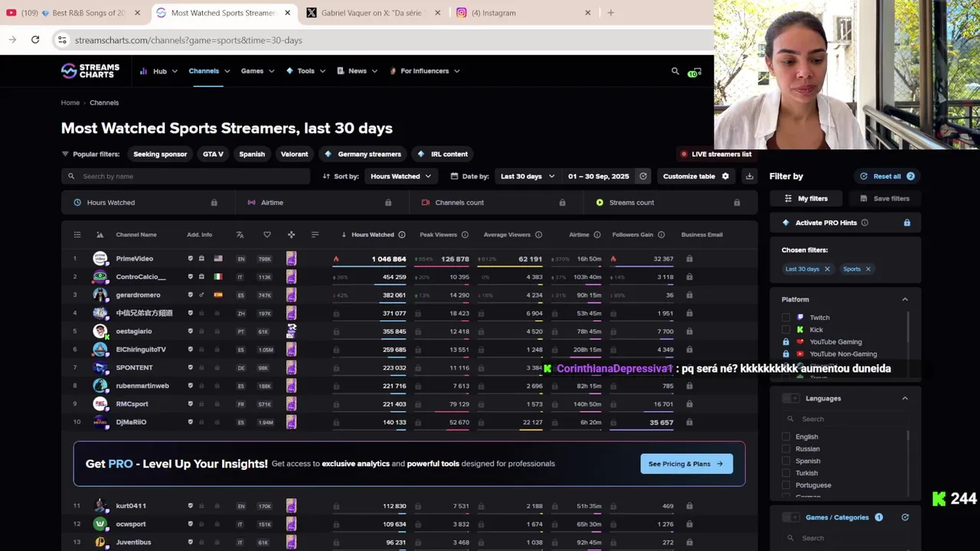Screen dimensions: 980x551
Task: Click the oestagiario channel avatar
Action: 100,331
